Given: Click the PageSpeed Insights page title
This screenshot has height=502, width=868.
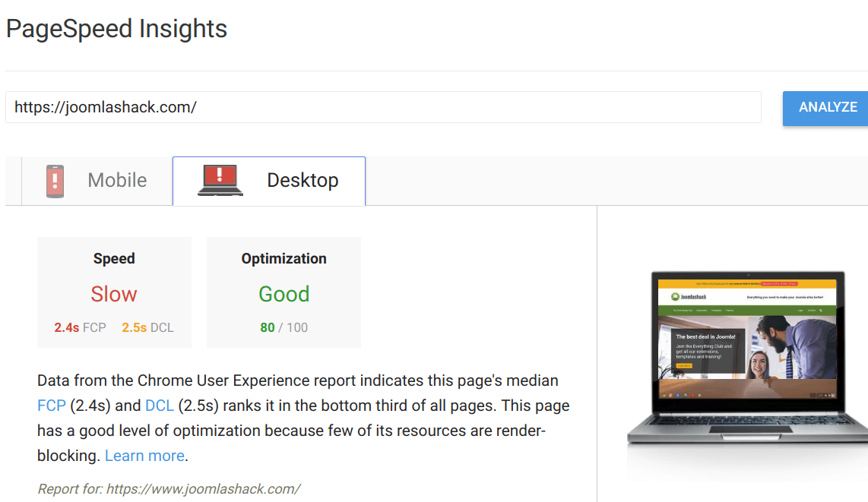Looking at the screenshot, I should coord(117,29).
